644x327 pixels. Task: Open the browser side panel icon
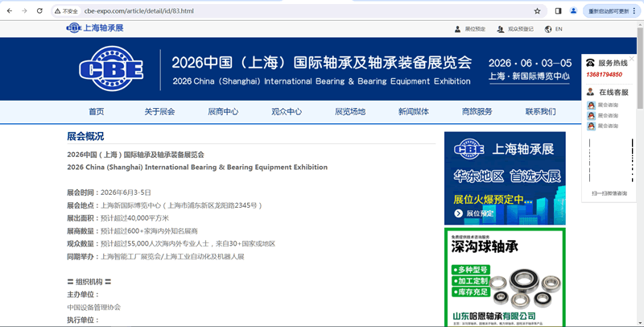(558, 11)
